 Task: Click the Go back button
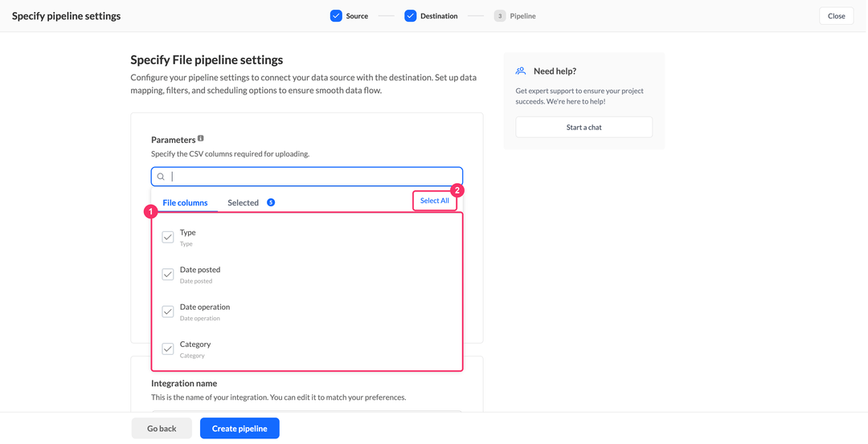(x=162, y=429)
